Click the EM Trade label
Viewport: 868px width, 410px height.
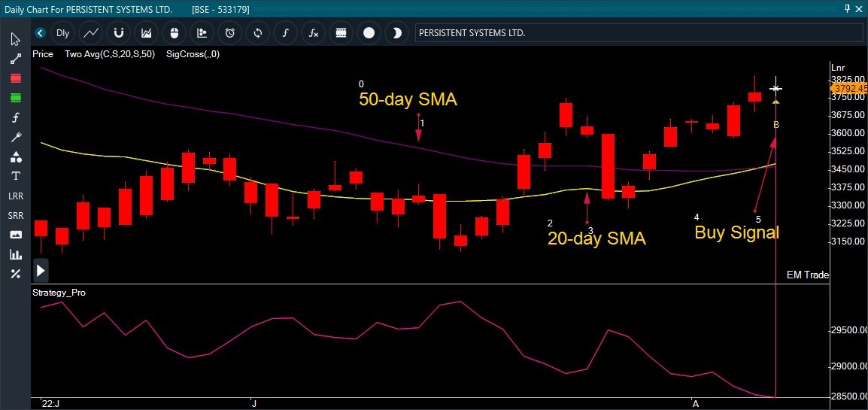[x=808, y=275]
